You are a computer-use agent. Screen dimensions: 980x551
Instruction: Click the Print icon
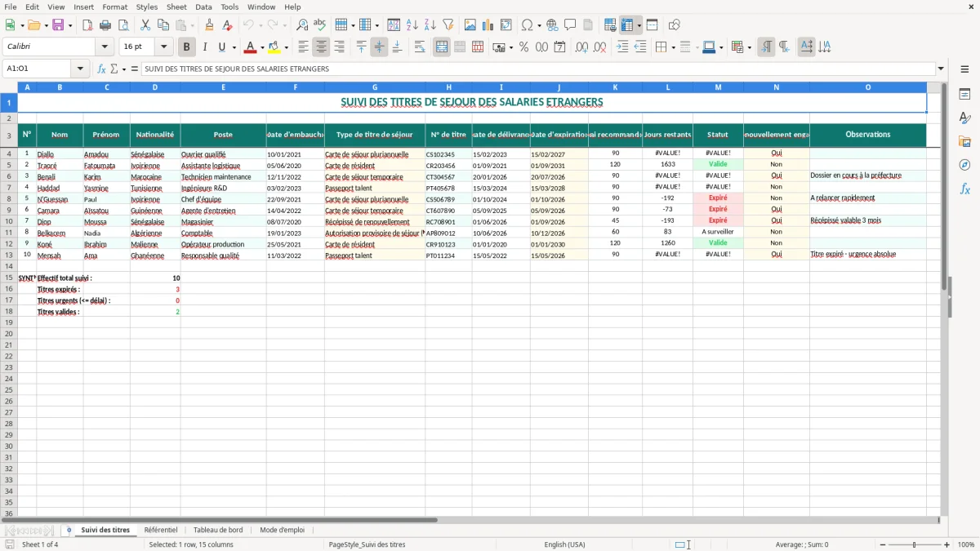[105, 25]
